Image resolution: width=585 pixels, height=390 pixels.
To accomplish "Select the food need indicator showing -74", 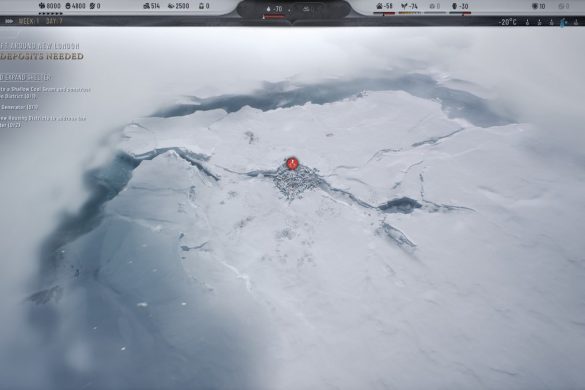I will tap(409, 6).
